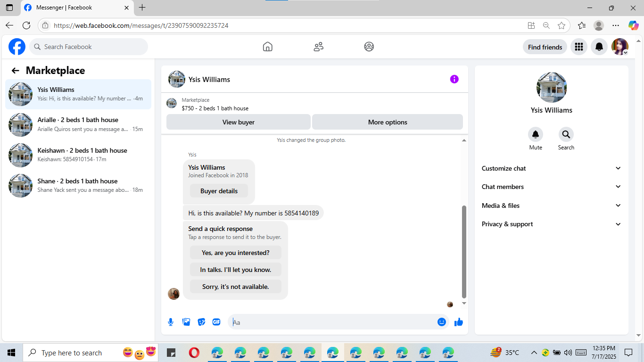Send quick response 'Yes, are you interested?'
This screenshot has width=644, height=362.
236,253
